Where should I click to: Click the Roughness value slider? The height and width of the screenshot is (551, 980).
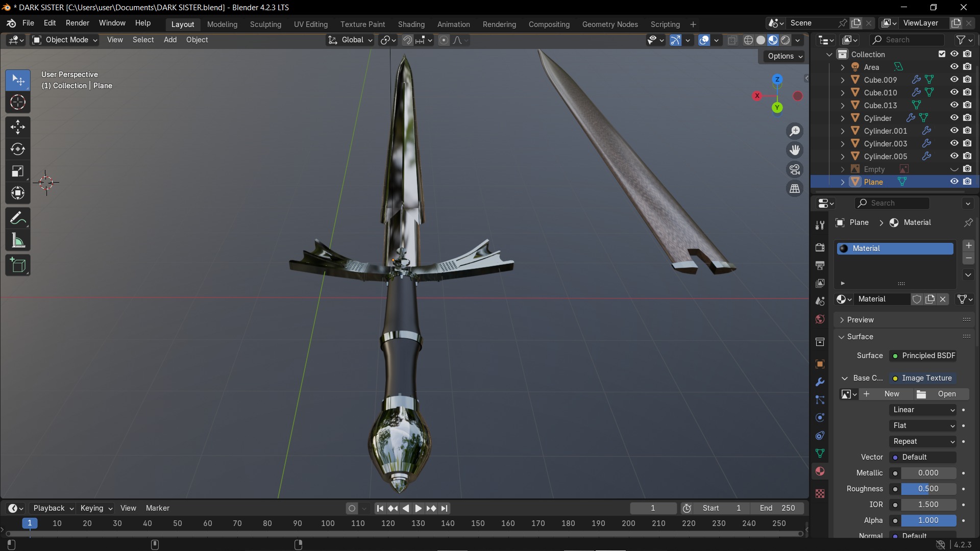coord(928,489)
